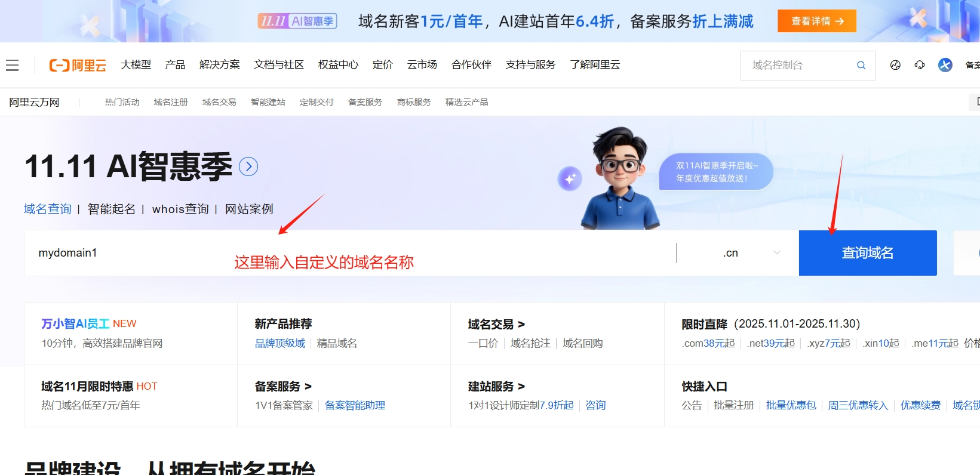Viewport: 980px width, 475px height.
Task: Click the blue round avatar icon
Action: (x=945, y=65)
